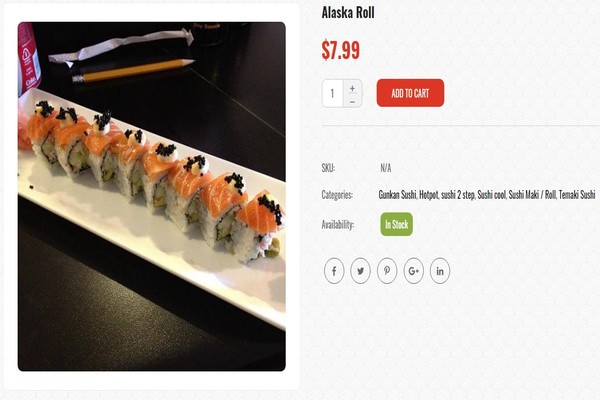Decrease quantity with minus stepper
The image size is (600, 400).
352,101
